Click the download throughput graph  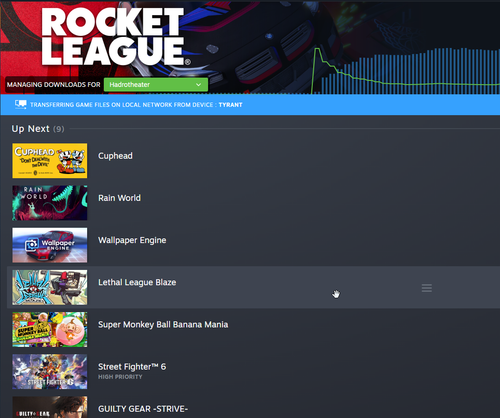pyautogui.click(x=405, y=71)
